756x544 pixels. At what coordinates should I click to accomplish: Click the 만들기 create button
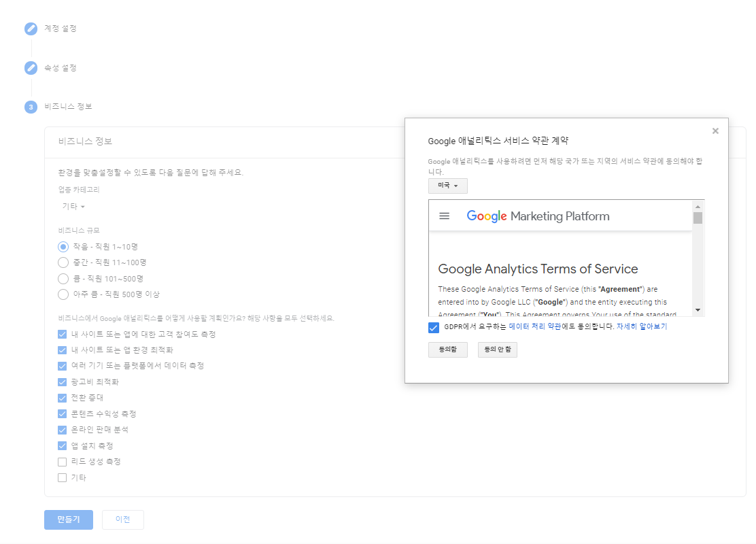point(69,520)
